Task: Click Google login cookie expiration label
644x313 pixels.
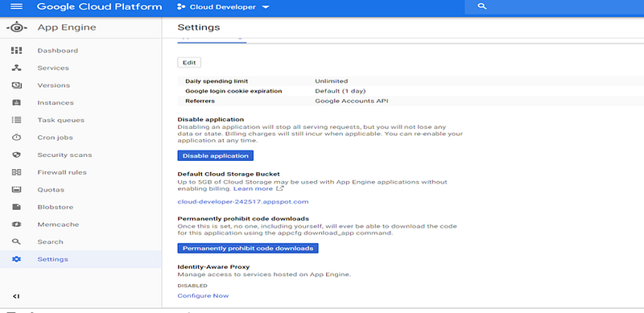Action: coord(233,91)
